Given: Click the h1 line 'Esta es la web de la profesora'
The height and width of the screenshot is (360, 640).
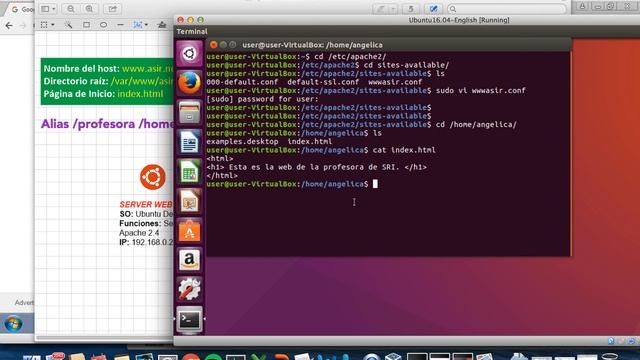Looking at the screenshot, I should 316,167.
